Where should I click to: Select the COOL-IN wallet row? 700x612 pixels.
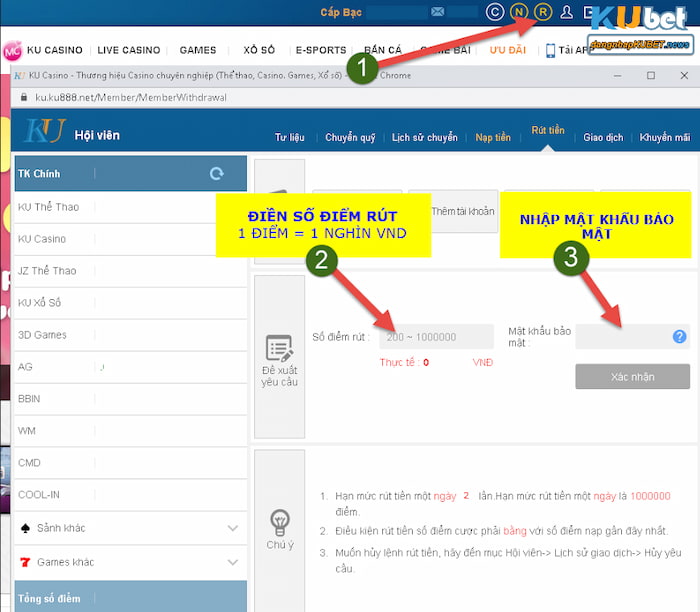pos(130,495)
